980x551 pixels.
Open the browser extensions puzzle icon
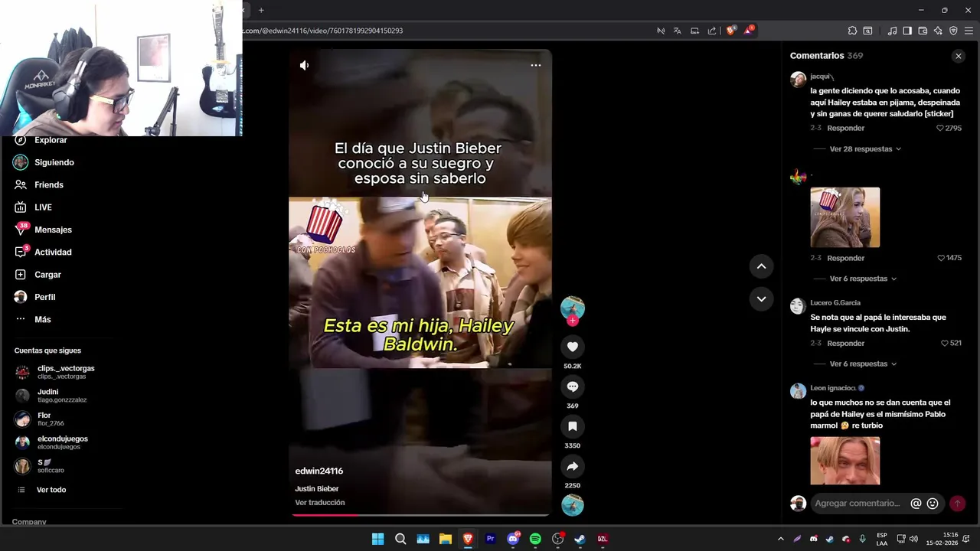coord(852,31)
